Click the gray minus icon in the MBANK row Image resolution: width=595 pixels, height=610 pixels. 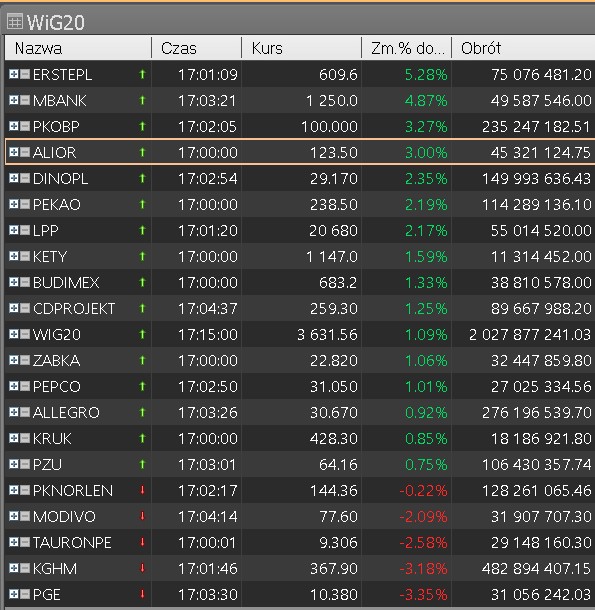25,100
